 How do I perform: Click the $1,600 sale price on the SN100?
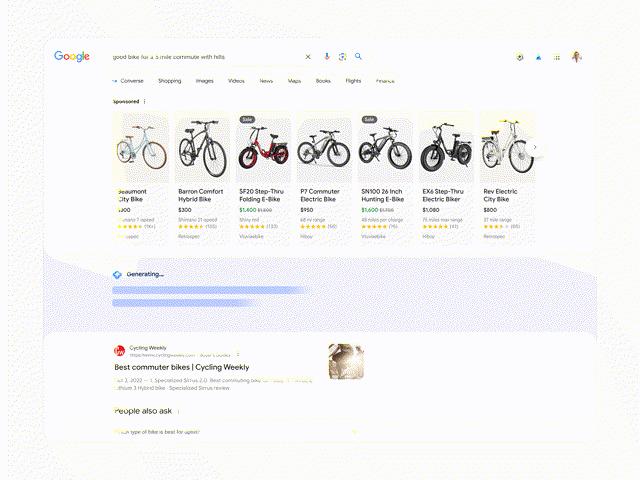370,210
